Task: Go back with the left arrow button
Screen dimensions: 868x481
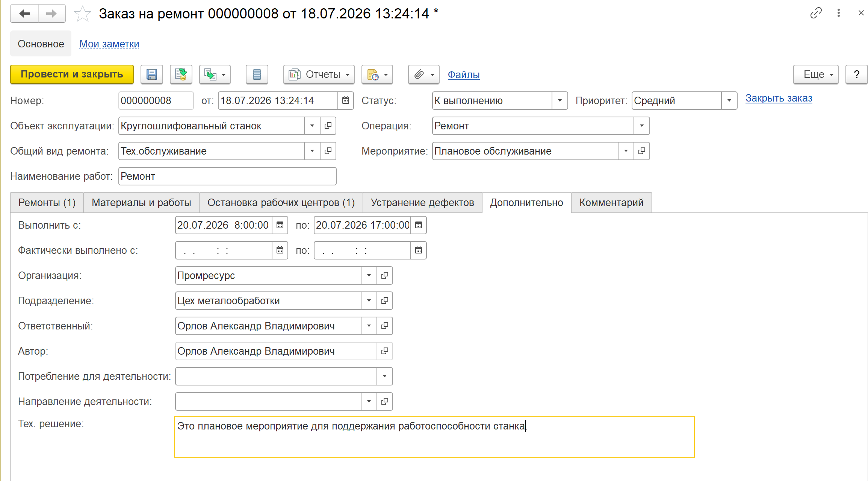Action: [24, 14]
